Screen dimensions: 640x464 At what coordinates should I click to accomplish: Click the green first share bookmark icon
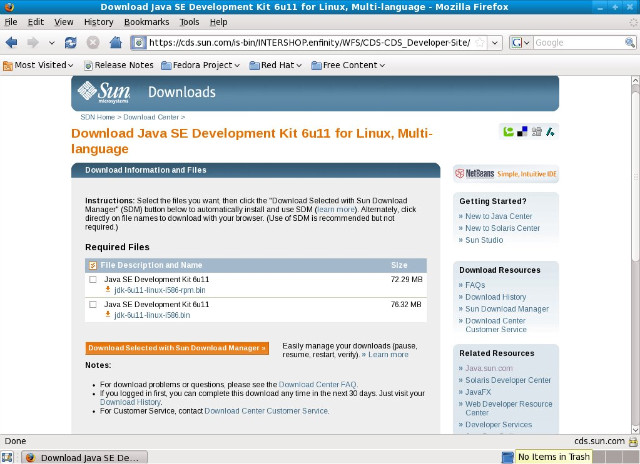508,131
